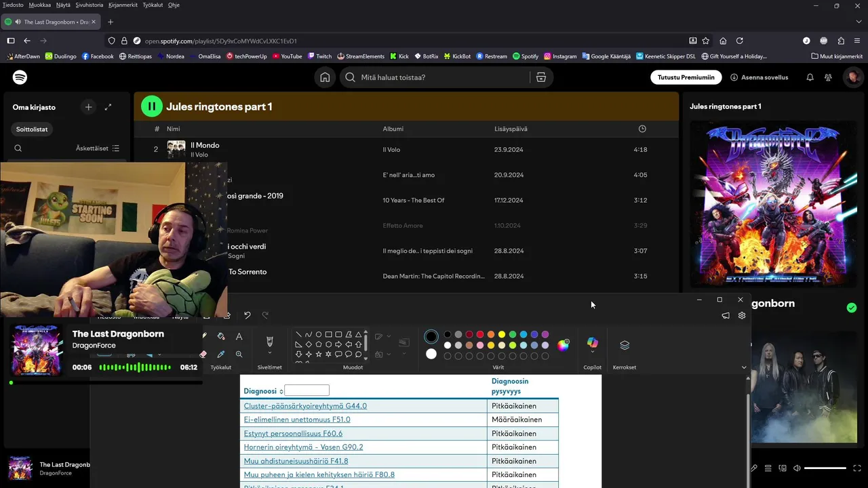Select the Color picker eyedropper in Paint
Image resolution: width=868 pixels, height=488 pixels.
(x=221, y=354)
